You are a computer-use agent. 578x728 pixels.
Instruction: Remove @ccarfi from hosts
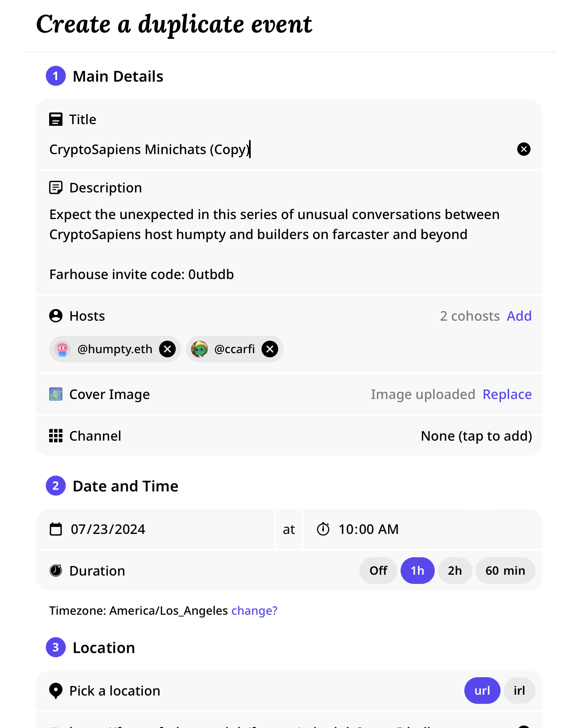click(270, 349)
